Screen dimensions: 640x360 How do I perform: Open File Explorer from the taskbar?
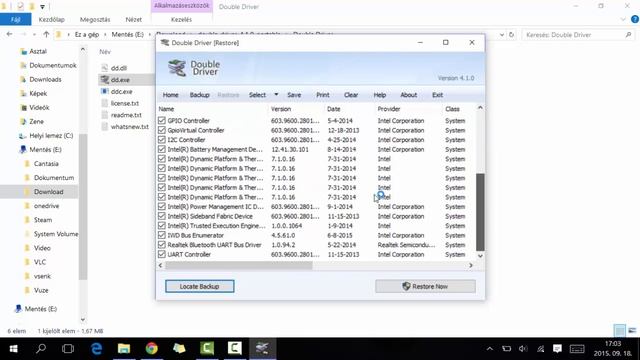click(x=124, y=349)
